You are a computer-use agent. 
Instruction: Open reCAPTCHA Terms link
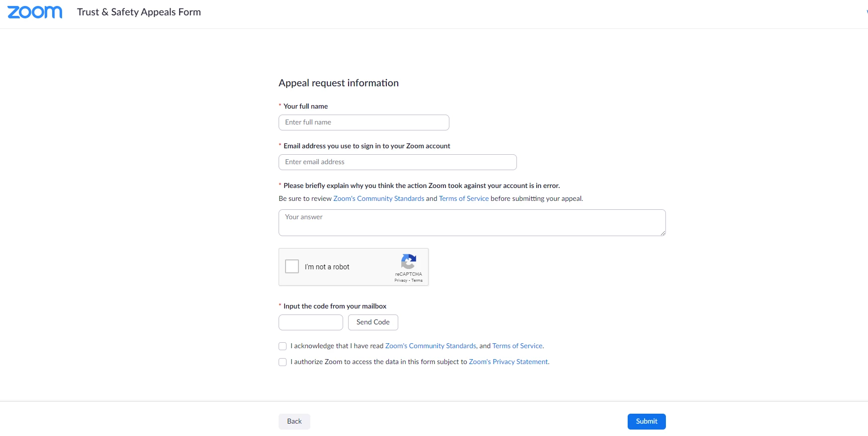click(x=417, y=280)
